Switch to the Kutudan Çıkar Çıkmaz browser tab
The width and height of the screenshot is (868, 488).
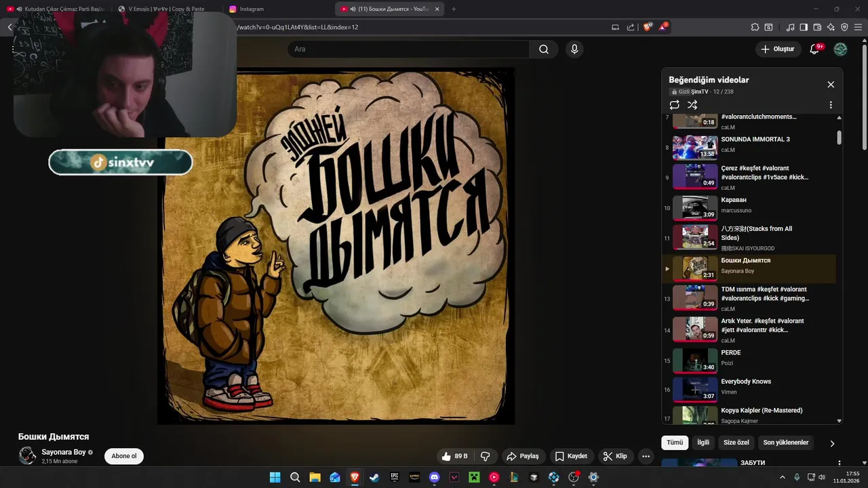tap(56, 9)
